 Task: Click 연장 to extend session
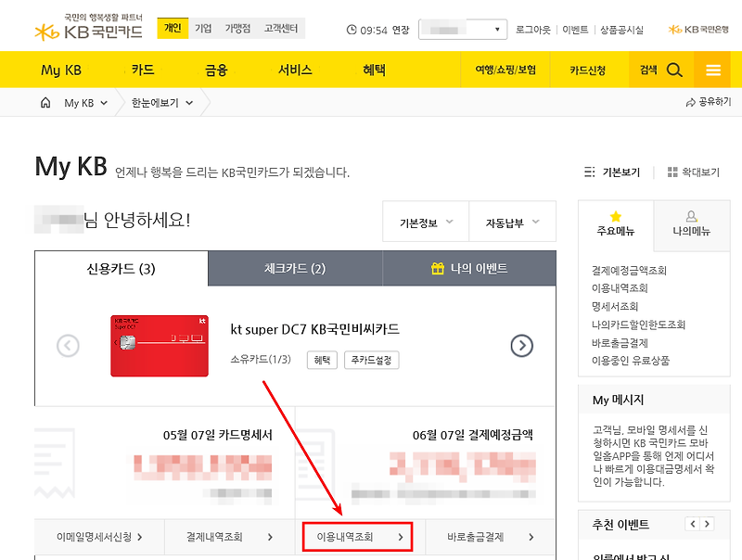click(401, 30)
